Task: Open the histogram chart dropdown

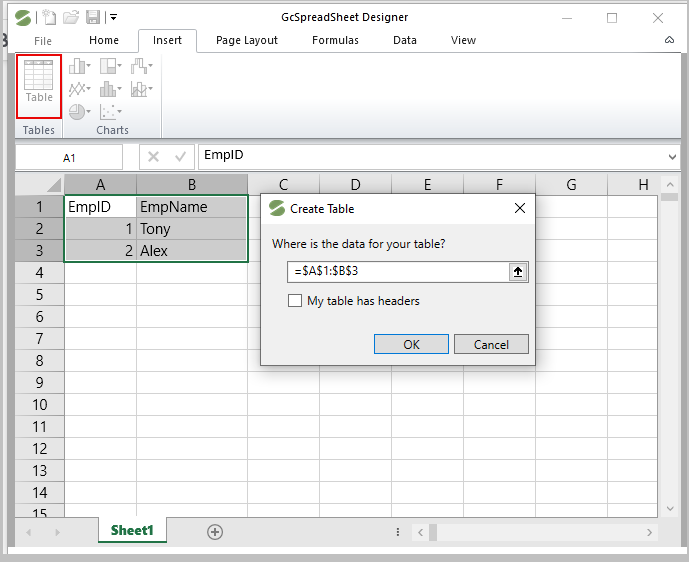Action: (x=110, y=89)
